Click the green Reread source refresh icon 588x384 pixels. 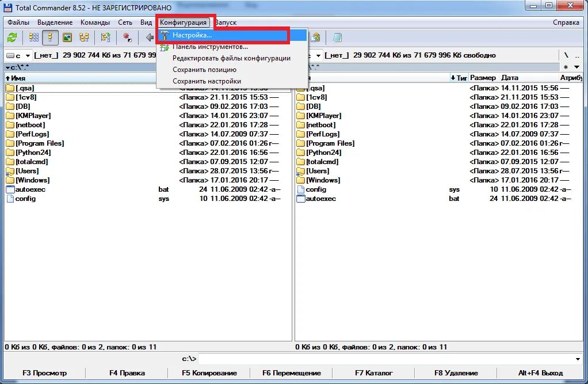tap(12, 37)
